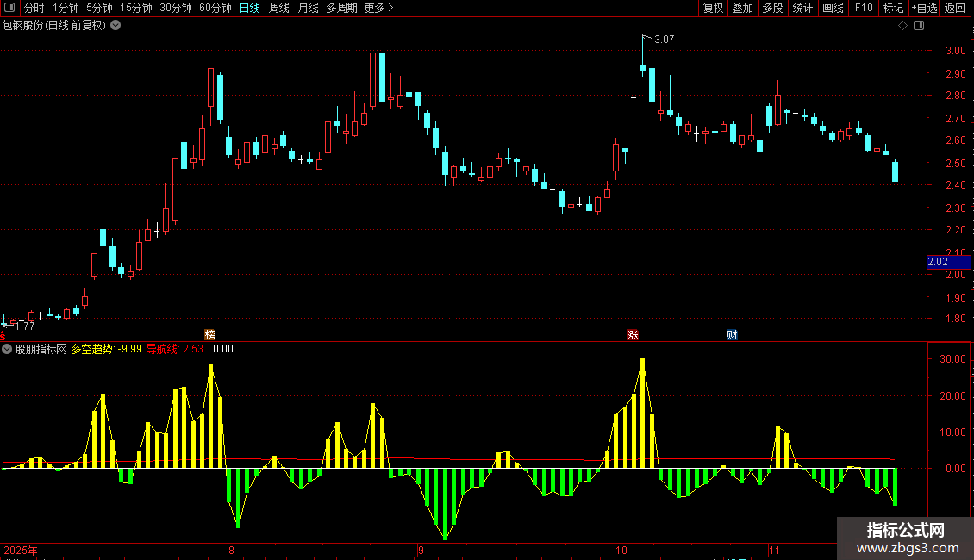Click the 榜 marker on the chart
Image resolution: width=974 pixels, height=560 pixels.
[210, 334]
